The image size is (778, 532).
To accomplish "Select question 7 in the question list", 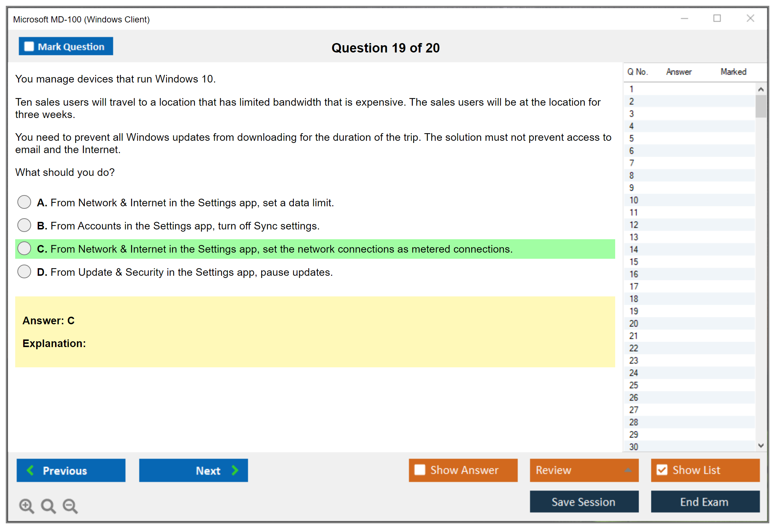I will [x=631, y=163].
